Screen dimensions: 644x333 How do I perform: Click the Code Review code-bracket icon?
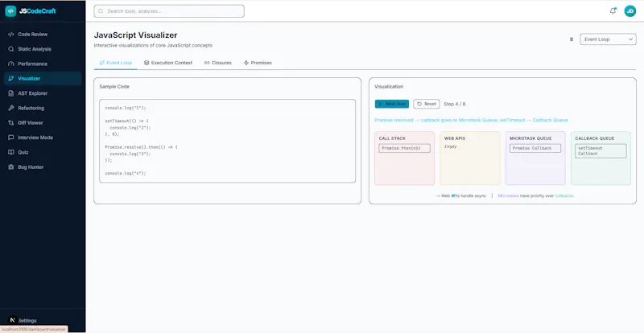[11, 35]
